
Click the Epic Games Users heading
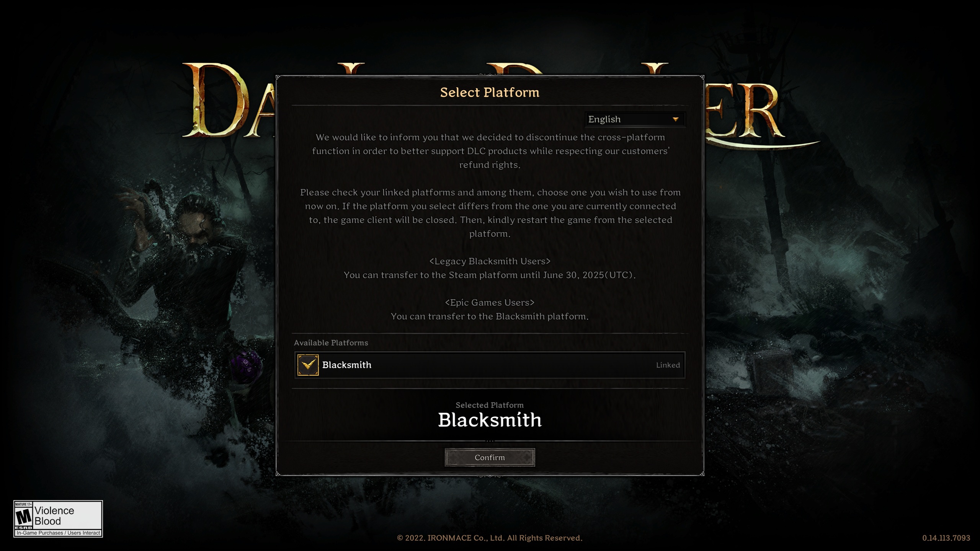point(490,303)
